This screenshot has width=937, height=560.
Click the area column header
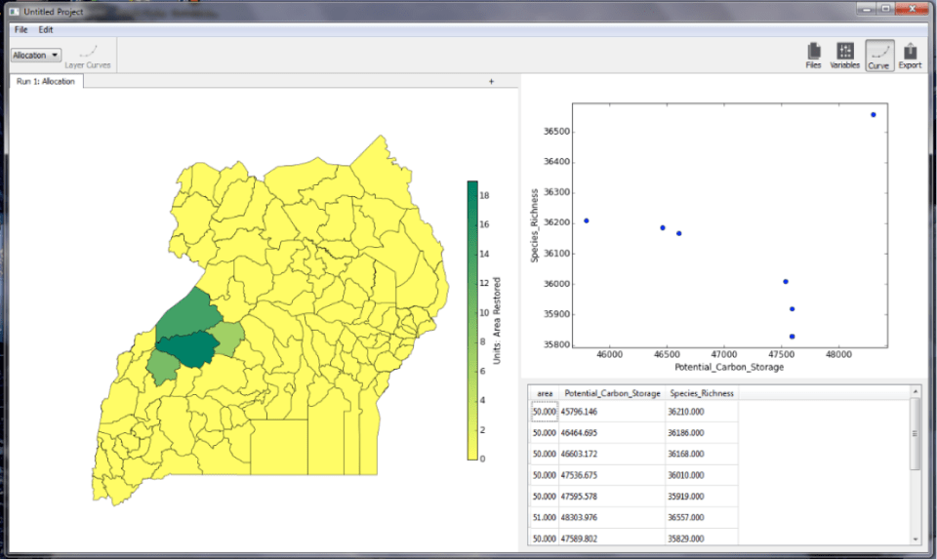[x=545, y=393]
